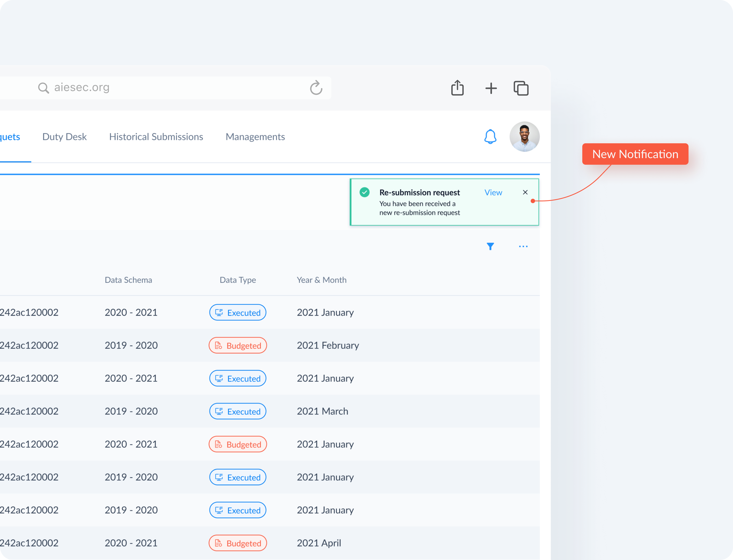
Task: Sort by Data Type column header
Action: [238, 280]
